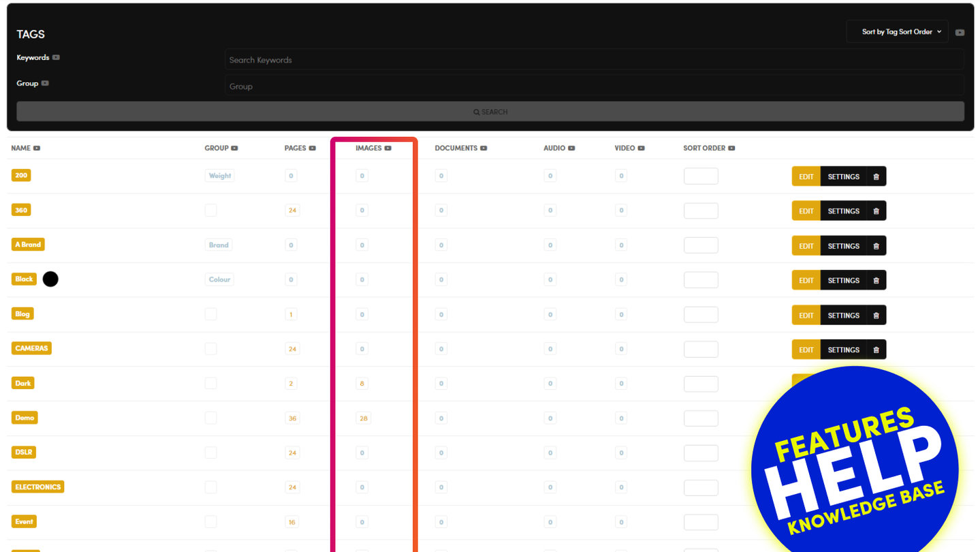Click the Group filter input field
980x552 pixels.
pyautogui.click(x=594, y=87)
